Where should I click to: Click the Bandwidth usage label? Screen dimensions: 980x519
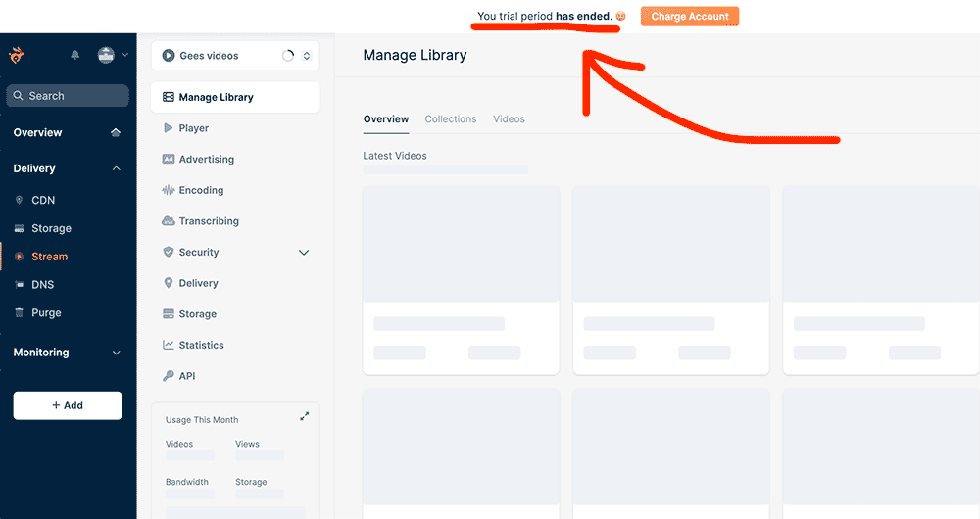click(187, 482)
